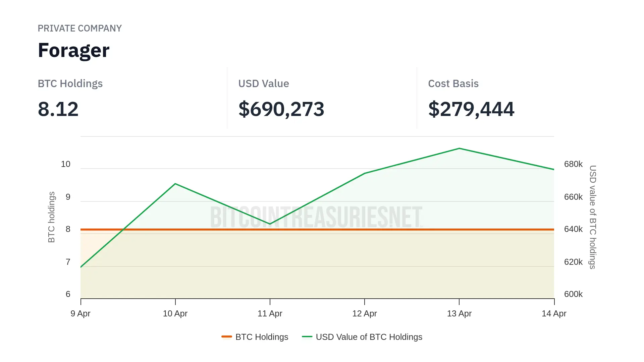Image resolution: width=644 pixels, height=362 pixels.
Task: Click the vertical BTC holdings axis title
Action: click(x=51, y=217)
